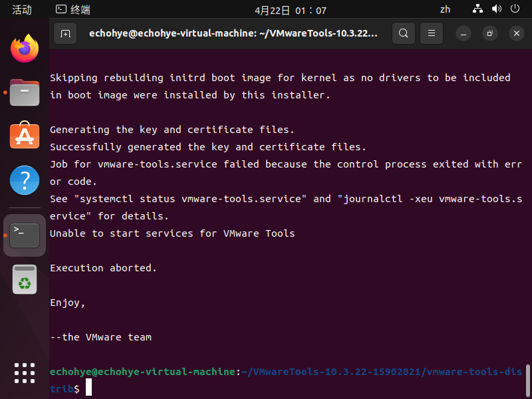Open the Files manager from dock
The height and width of the screenshot is (399, 532).
tap(25, 92)
